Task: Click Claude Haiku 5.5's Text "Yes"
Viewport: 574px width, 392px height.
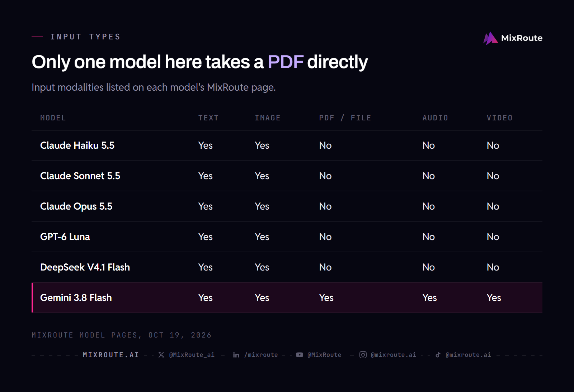Action: 206,145
